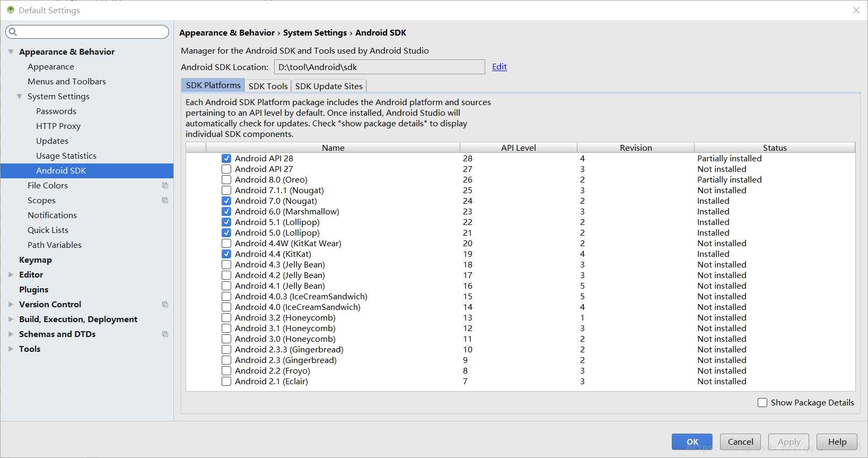Click the search magnifier icon in settings

pyautogui.click(x=13, y=32)
